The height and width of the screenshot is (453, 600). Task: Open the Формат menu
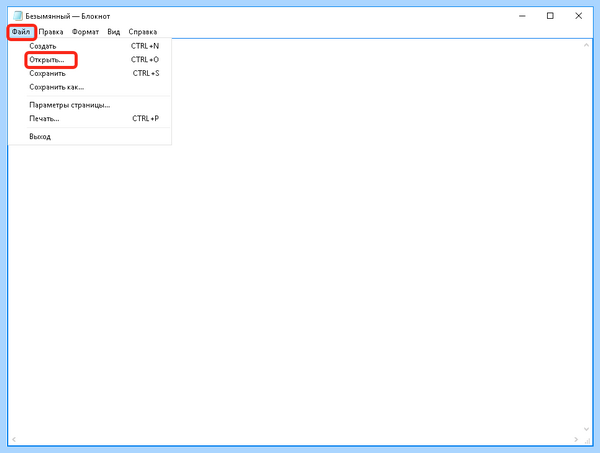pos(85,32)
